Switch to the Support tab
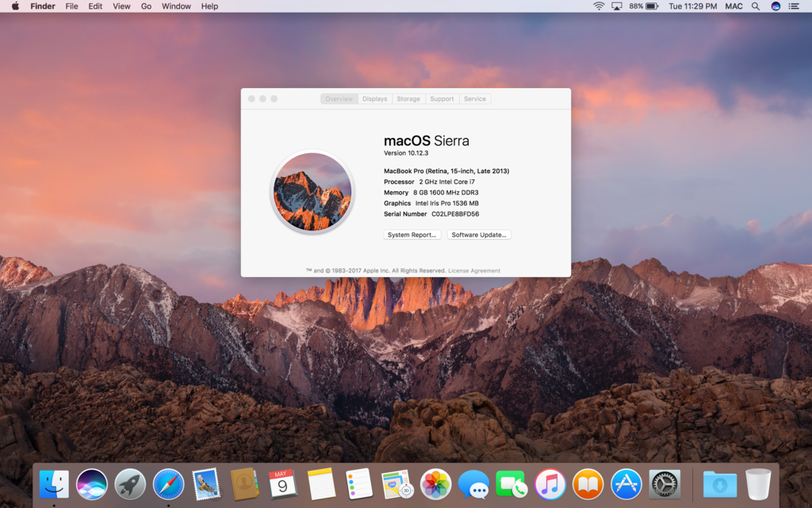812x508 pixels. (x=442, y=98)
